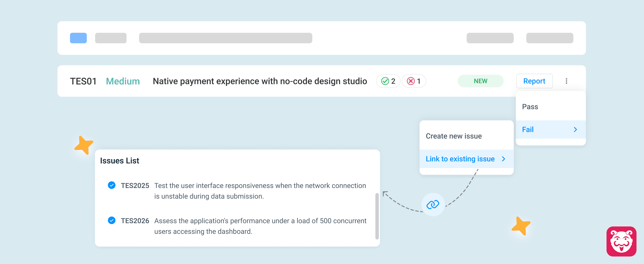Screen dimensions: 644x264
Task: Click the red failed count badge
Action: 414,81
